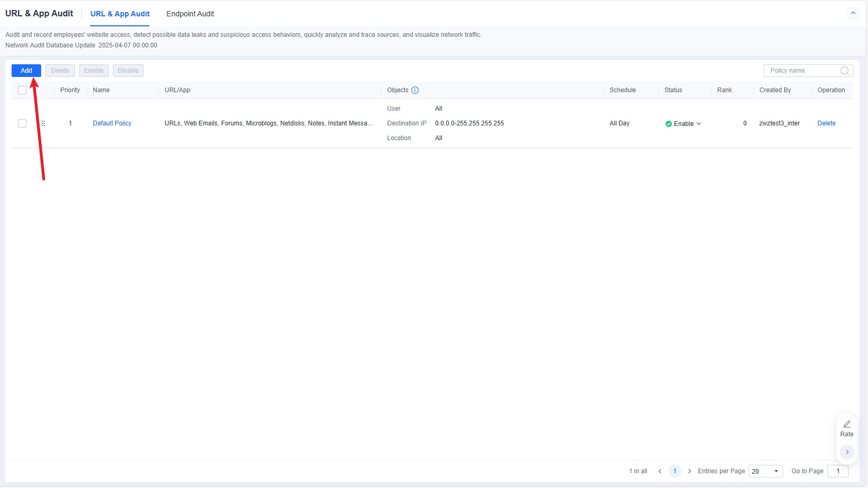
Task: Click the green Enable status check icon
Action: [669, 124]
